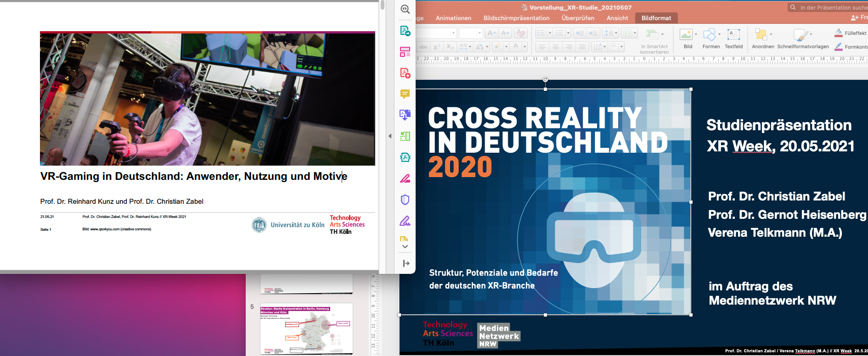Click the text highlight color marker

(498, 46)
